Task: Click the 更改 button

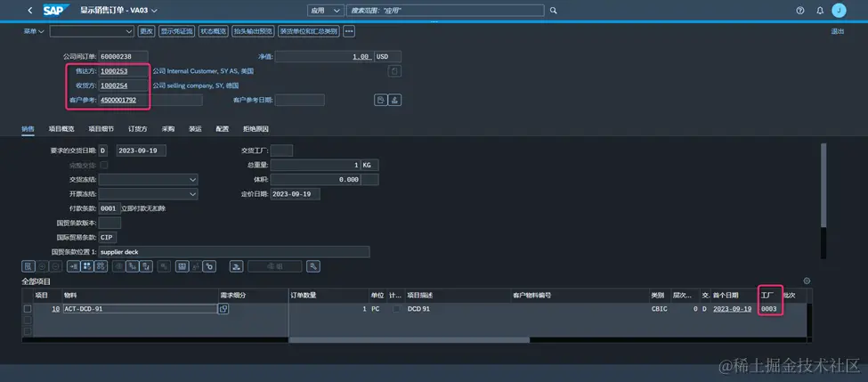Action: [146, 31]
